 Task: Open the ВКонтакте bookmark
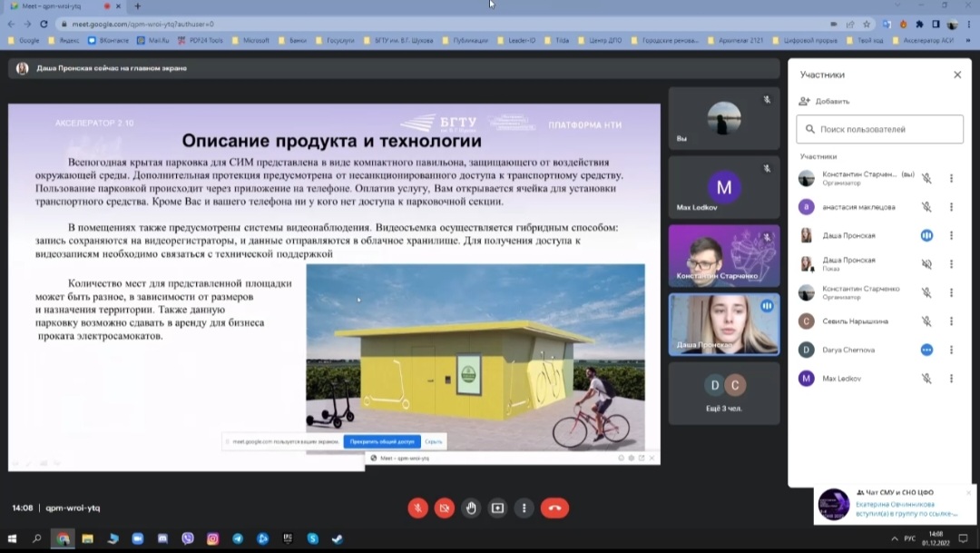pyautogui.click(x=108, y=40)
